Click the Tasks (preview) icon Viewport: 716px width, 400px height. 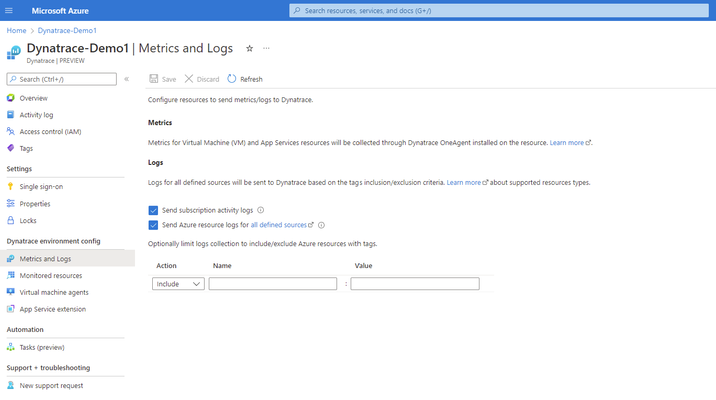(x=11, y=347)
